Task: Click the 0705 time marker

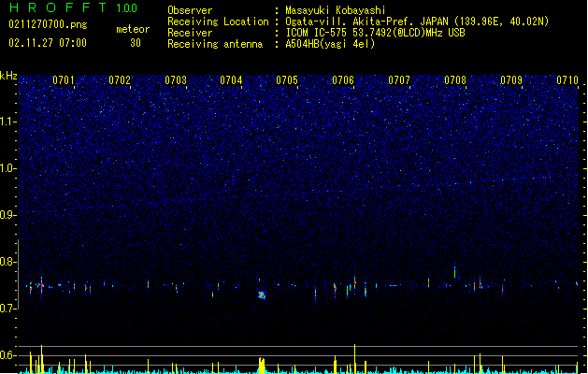Action: point(287,80)
